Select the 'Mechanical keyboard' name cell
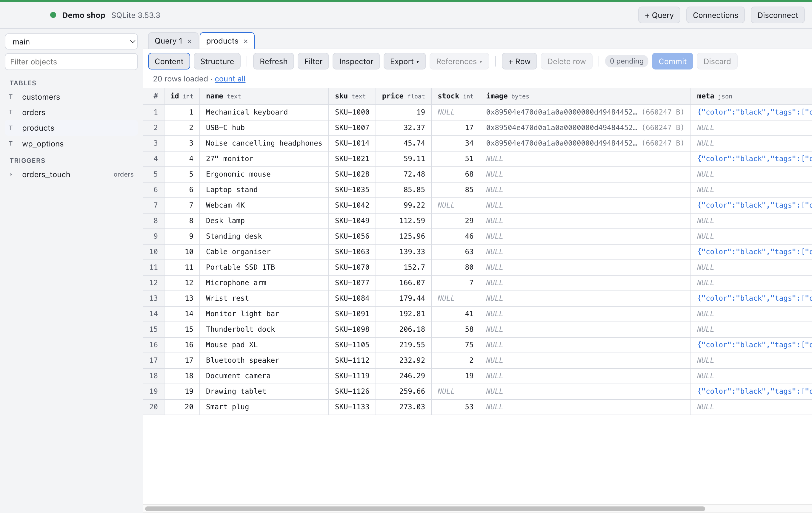This screenshot has height=513, width=812. (264, 112)
